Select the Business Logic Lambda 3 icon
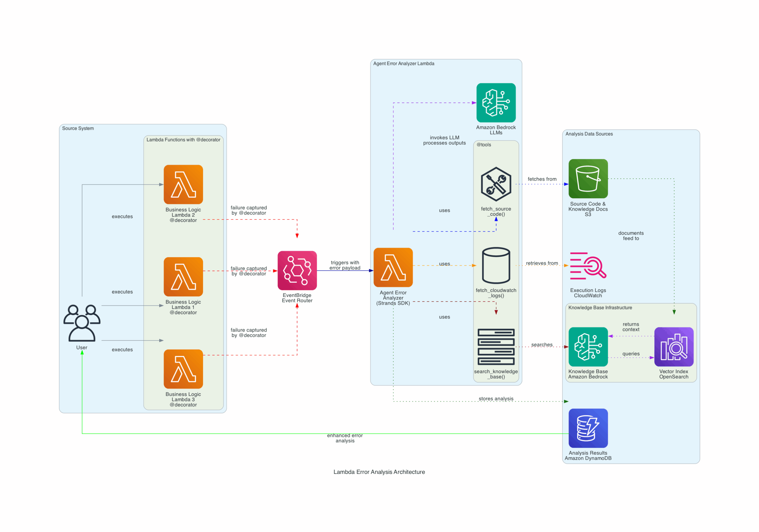 [183, 368]
